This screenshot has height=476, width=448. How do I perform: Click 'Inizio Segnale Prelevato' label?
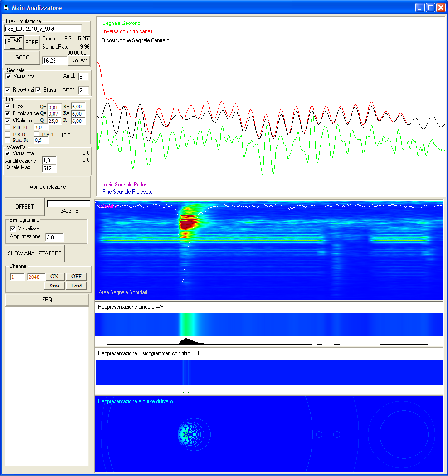[x=128, y=185]
